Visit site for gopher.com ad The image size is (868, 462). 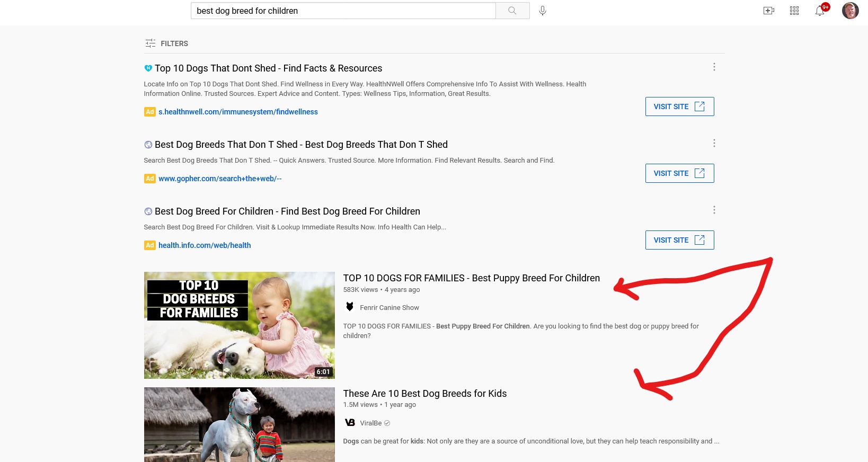[679, 173]
